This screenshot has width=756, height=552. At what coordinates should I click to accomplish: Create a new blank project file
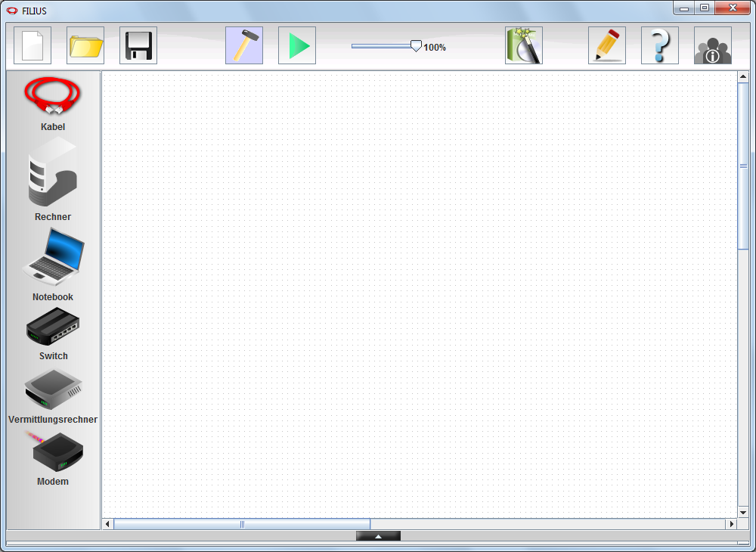[33, 45]
